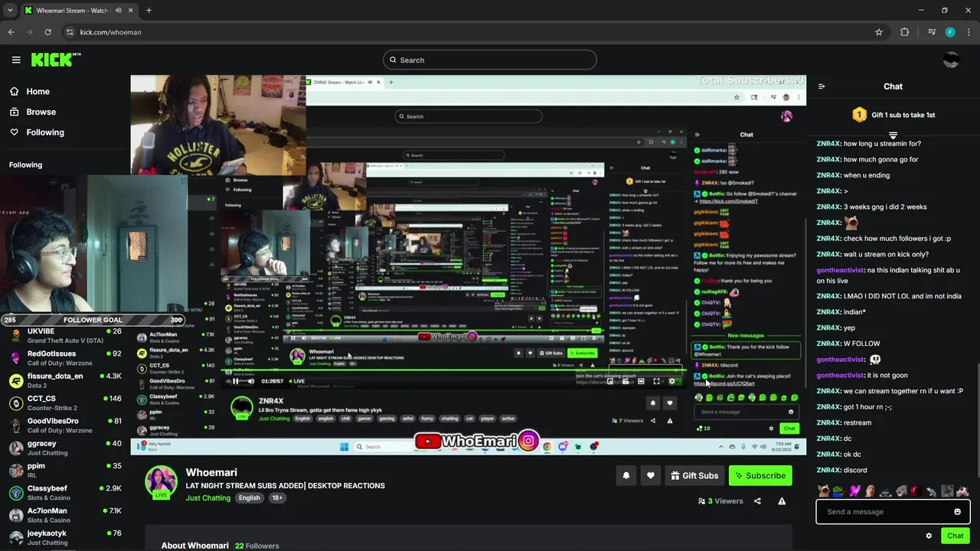
Task: Insert the purple W emote
Action: [854, 491]
